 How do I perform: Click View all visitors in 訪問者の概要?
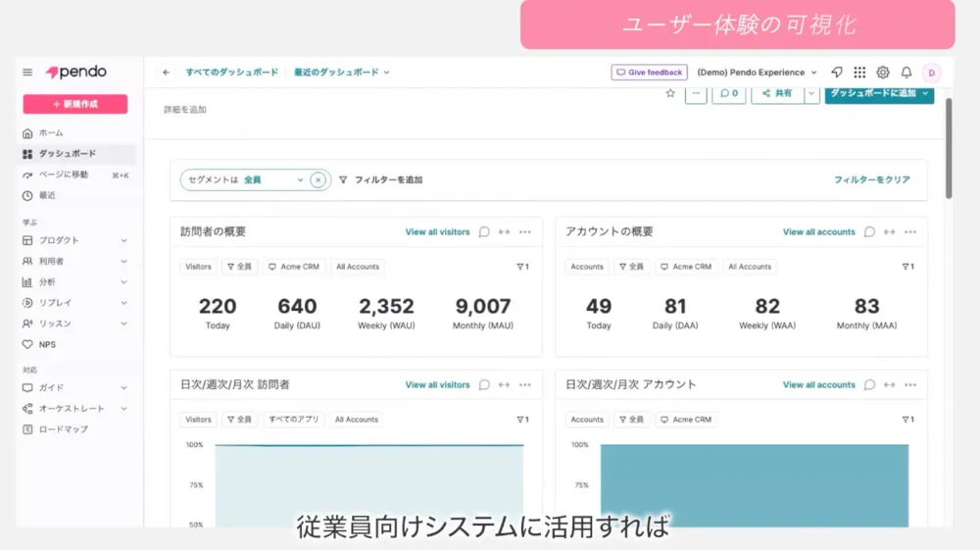pyautogui.click(x=437, y=232)
